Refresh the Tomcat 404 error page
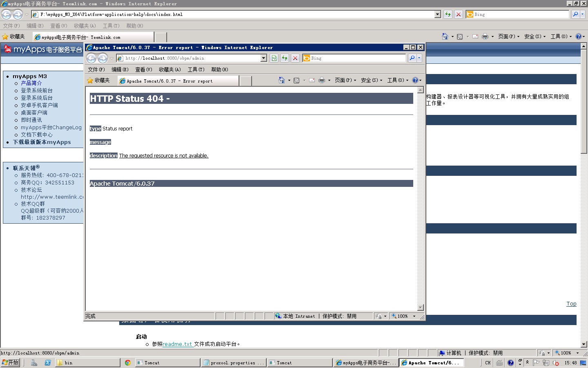 pos(285,58)
